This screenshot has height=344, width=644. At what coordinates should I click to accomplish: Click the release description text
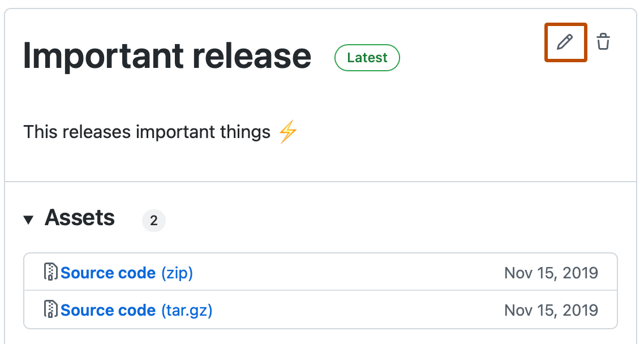coord(146,131)
